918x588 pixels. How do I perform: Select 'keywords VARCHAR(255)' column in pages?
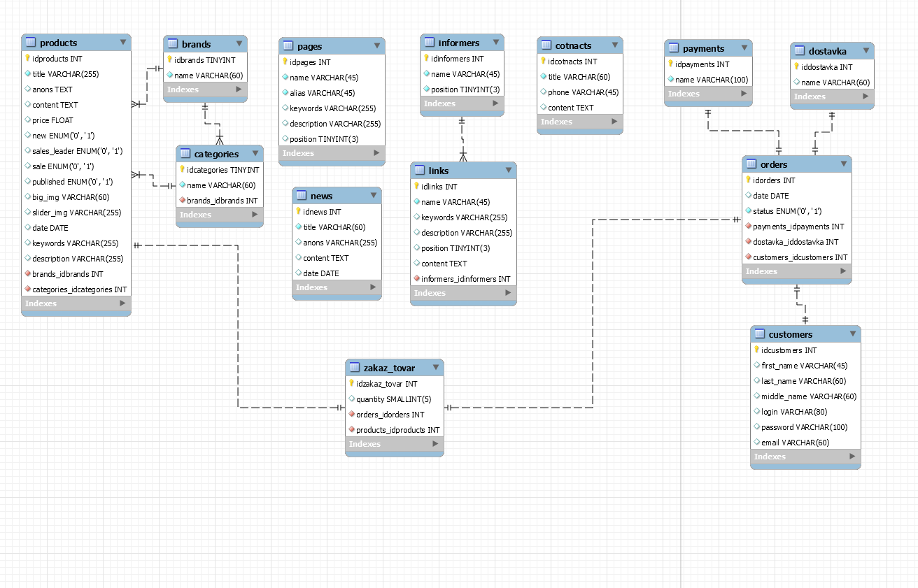tap(332, 108)
